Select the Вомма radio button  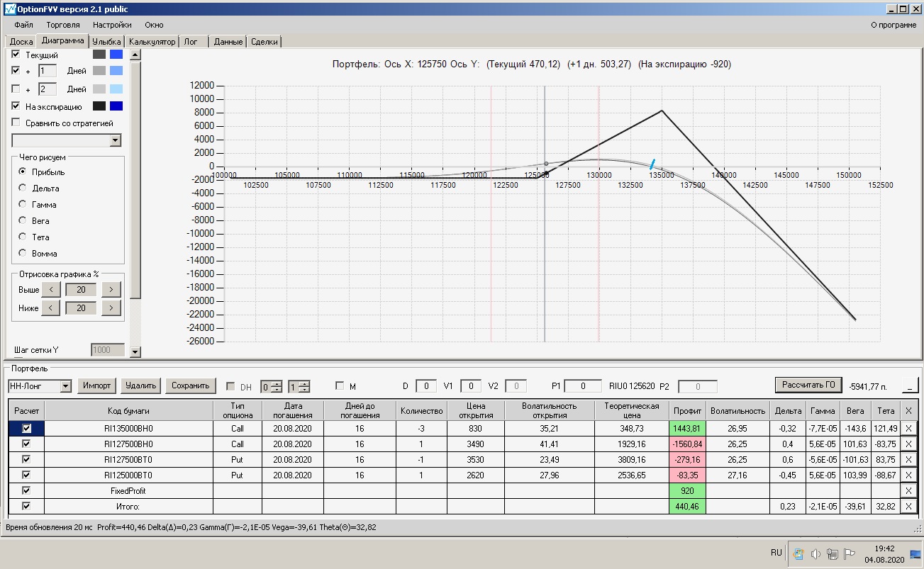[23, 253]
